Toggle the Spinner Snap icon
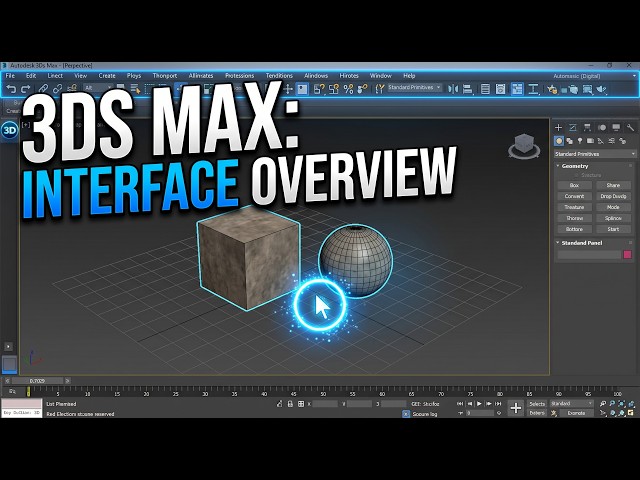 coord(362,89)
